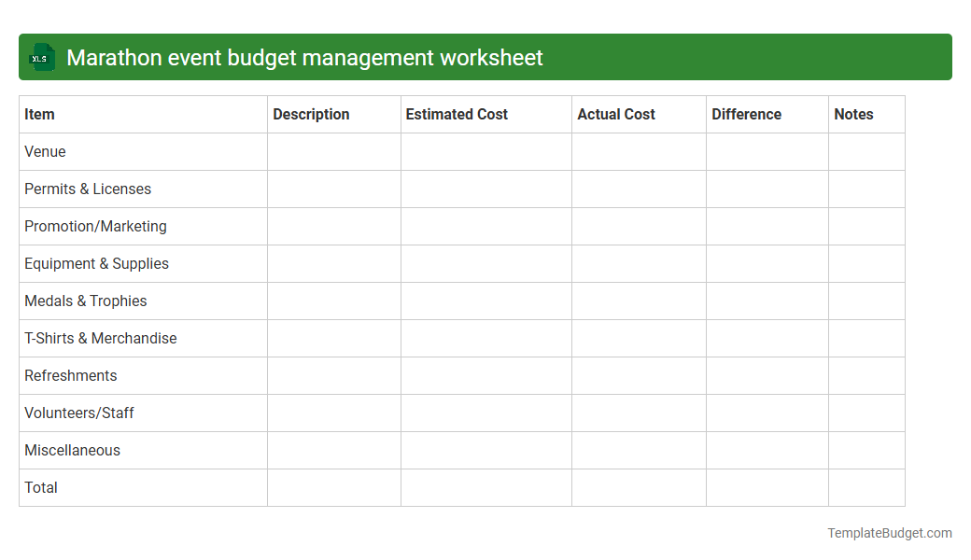This screenshot has width=971, height=560.
Task: Select the Notes column header
Action: (x=853, y=114)
